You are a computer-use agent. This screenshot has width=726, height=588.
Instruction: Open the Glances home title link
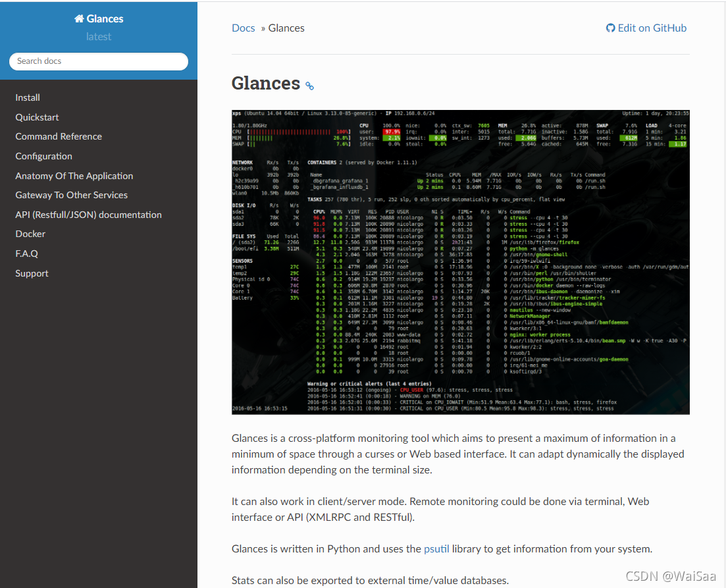(x=99, y=18)
